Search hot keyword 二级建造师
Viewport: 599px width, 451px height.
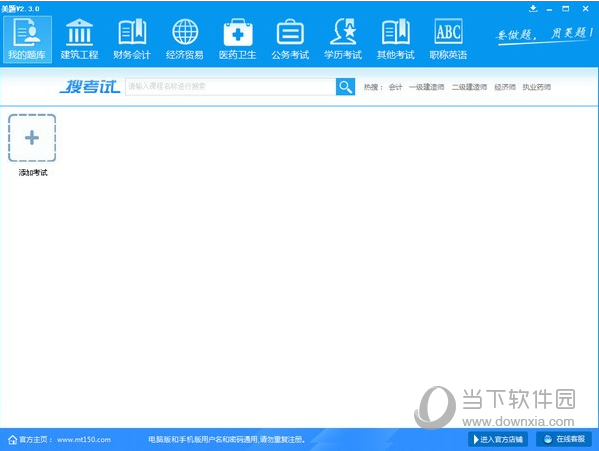469,87
